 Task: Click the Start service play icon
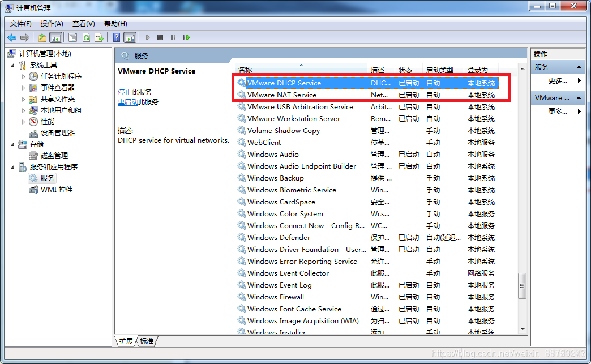coord(148,37)
